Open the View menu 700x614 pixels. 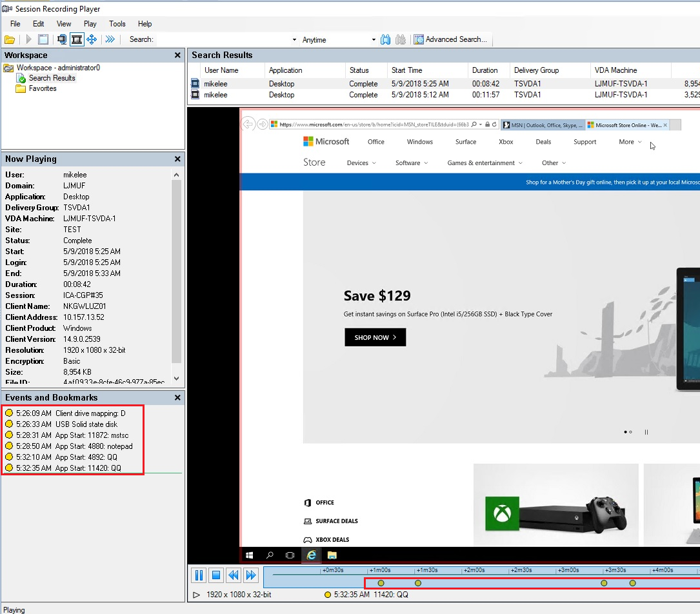tap(64, 24)
